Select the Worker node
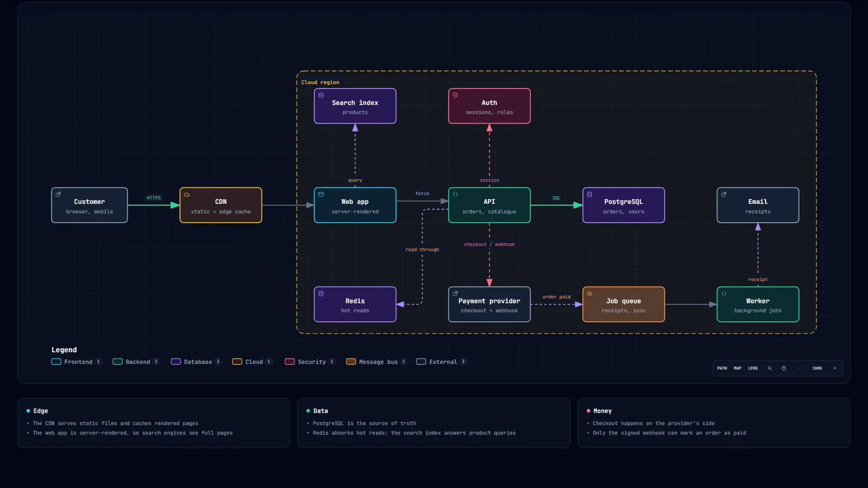The image size is (868, 488). click(x=758, y=304)
